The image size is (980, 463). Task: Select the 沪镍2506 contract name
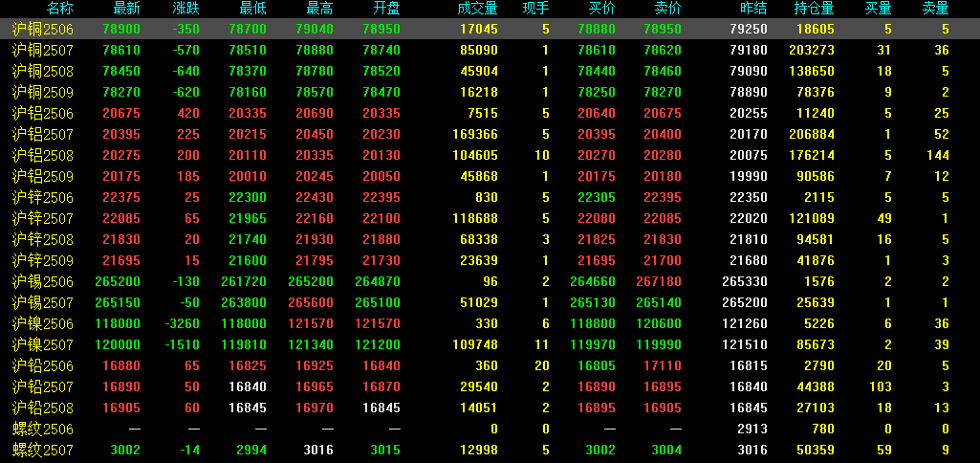[x=42, y=323]
